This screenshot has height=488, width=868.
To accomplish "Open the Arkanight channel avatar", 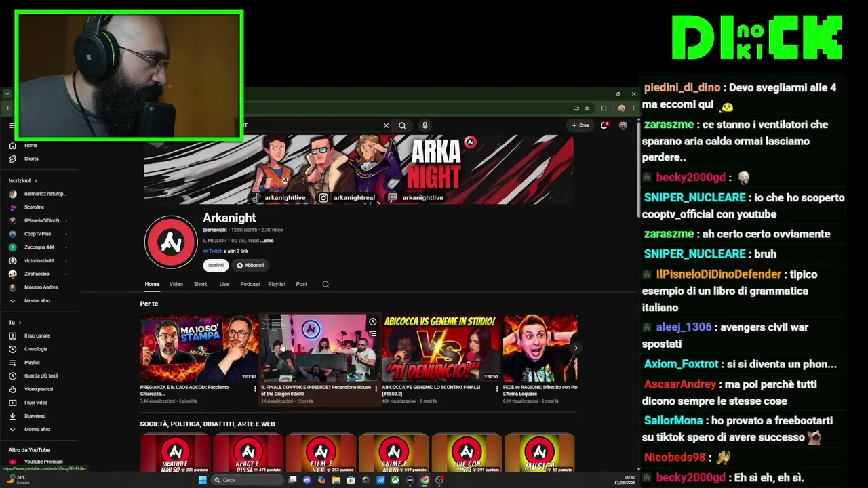I will [x=171, y=242].
